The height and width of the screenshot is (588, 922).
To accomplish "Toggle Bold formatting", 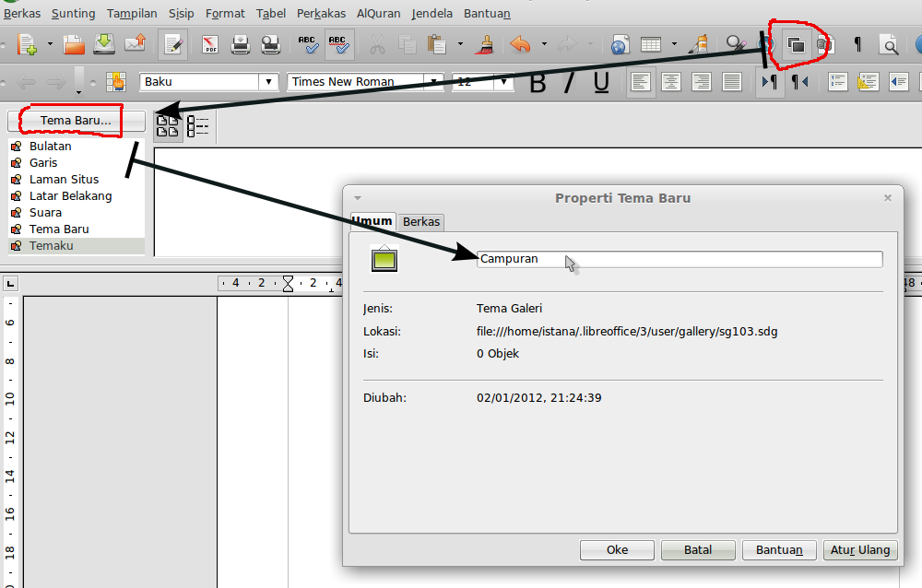I will tap(538, 82).
